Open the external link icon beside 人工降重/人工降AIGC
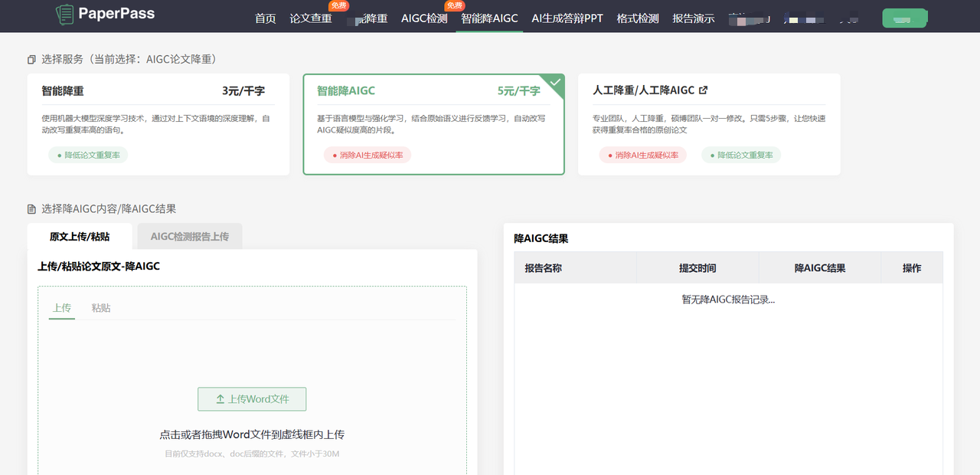Viewport: 980px width, 475px height. click(x=704, y=90)
